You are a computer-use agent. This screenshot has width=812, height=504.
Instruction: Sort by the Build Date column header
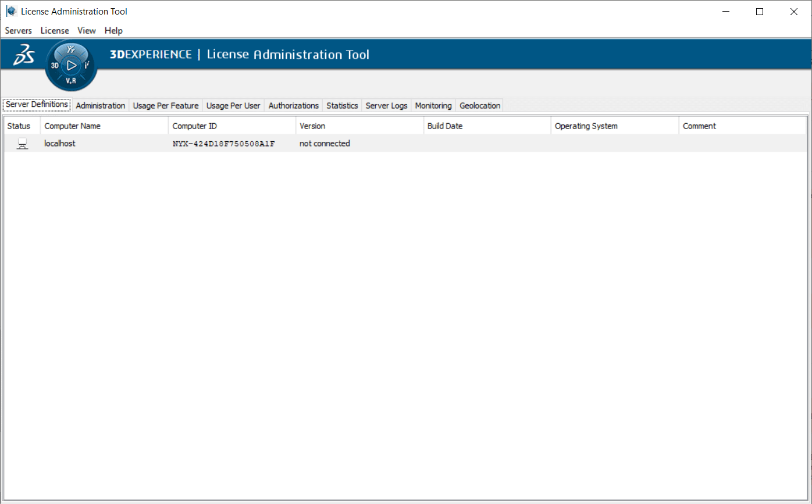(487, 126)
